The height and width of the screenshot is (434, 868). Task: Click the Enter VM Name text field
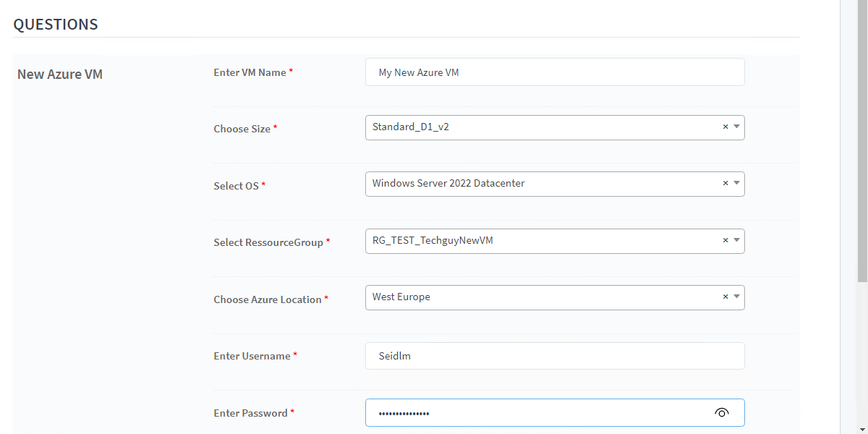(554, 72)
